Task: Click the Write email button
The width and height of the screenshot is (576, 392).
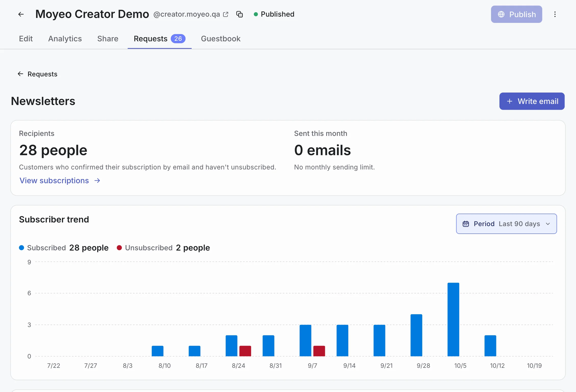Action: (x=532, y=101)
